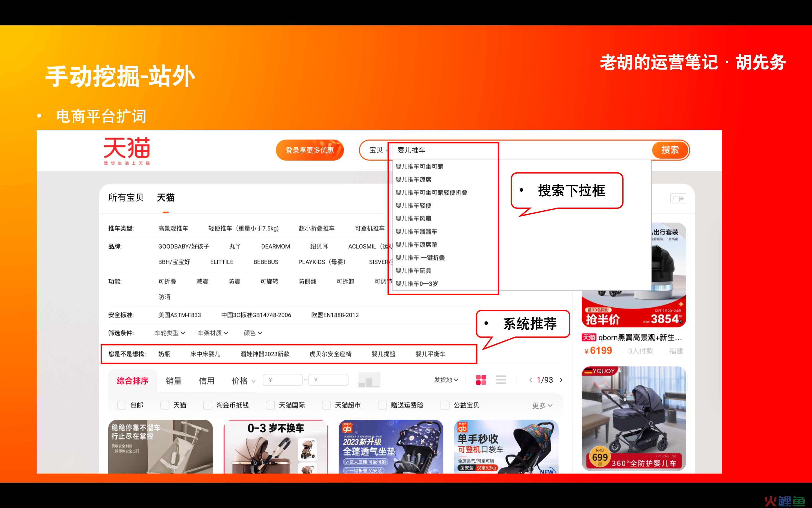
Task: Filter by 防侧翻 function
Action: click(307, 282)
